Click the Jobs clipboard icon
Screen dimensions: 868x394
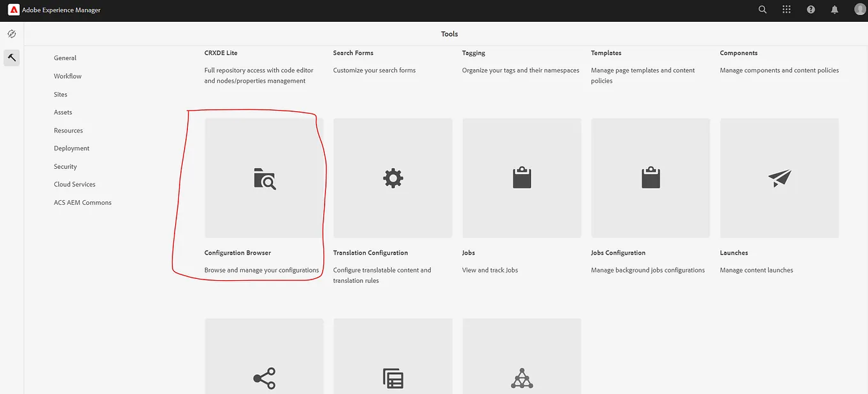point(522,178)
